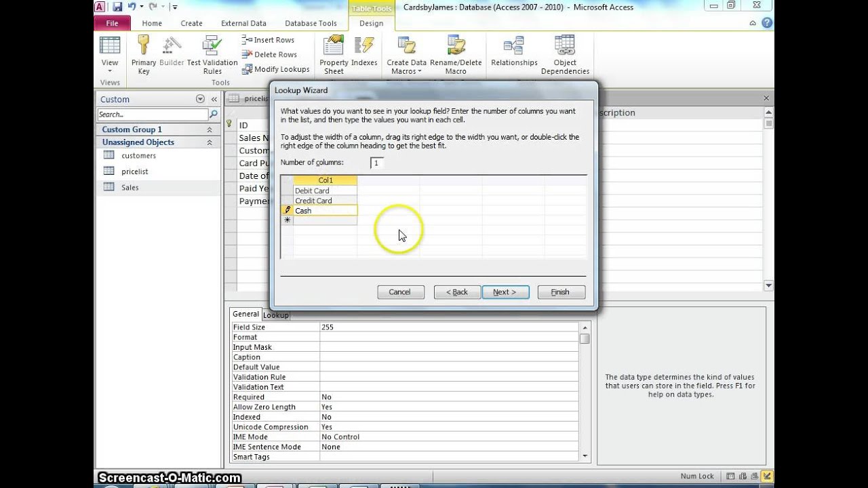Open the File tab

tap(112, 23)
